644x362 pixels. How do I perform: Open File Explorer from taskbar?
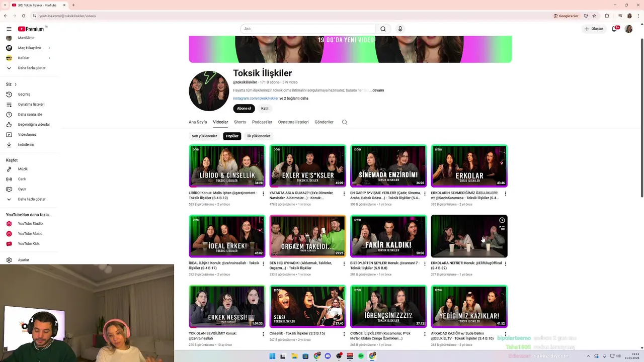tap(294, 356)
